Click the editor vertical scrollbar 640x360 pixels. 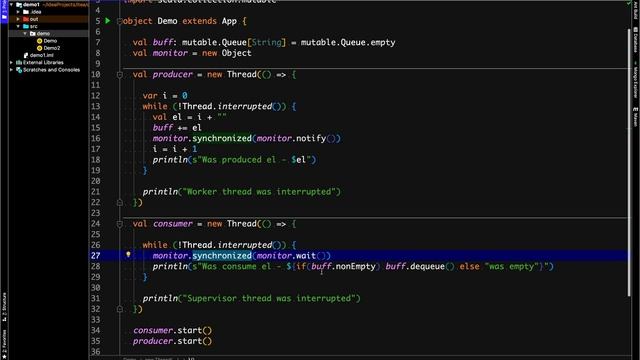click(x=629, y=162)
